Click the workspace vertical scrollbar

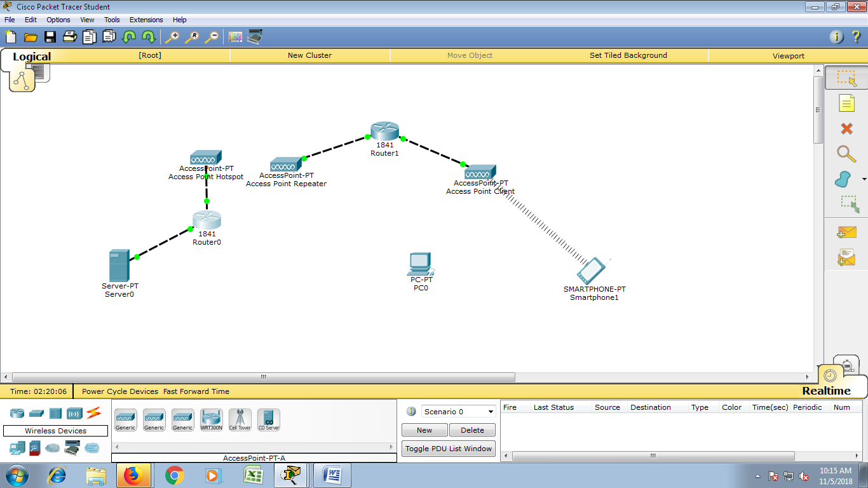(x=818, y=110)
